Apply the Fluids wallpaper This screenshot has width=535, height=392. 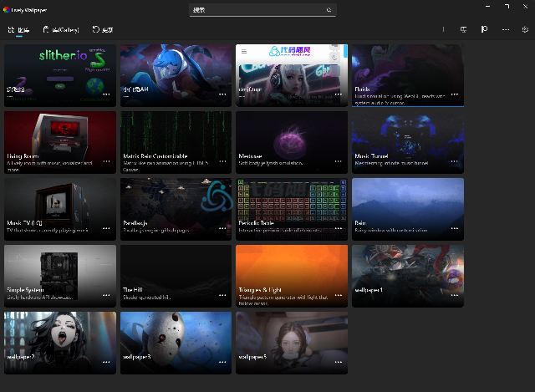tap(408, 75)
